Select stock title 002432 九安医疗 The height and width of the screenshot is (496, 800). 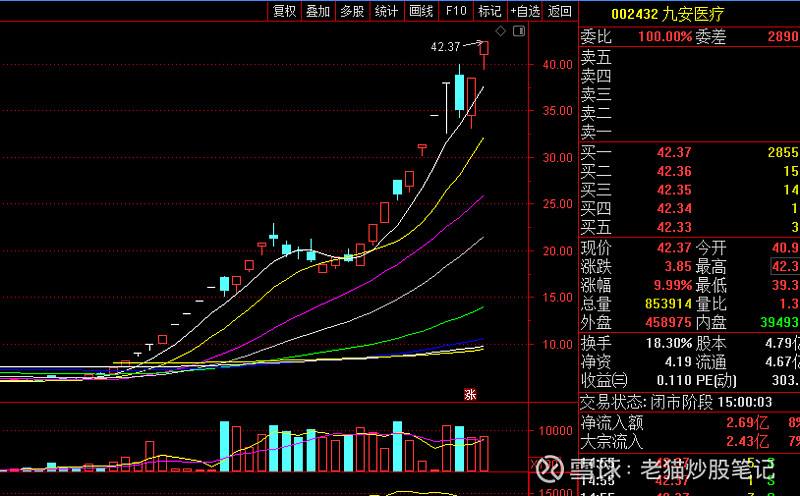click(x=667, y=14)
